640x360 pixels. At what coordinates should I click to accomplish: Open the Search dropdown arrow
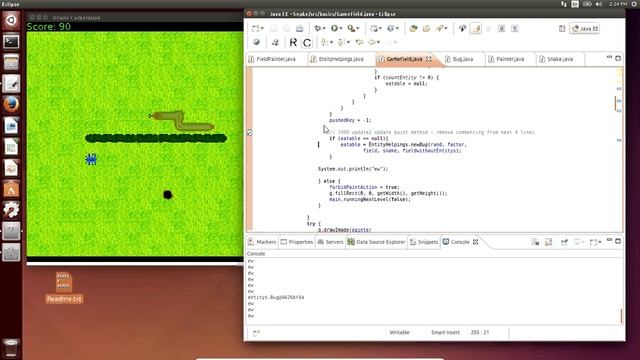[x=446, y=29]
